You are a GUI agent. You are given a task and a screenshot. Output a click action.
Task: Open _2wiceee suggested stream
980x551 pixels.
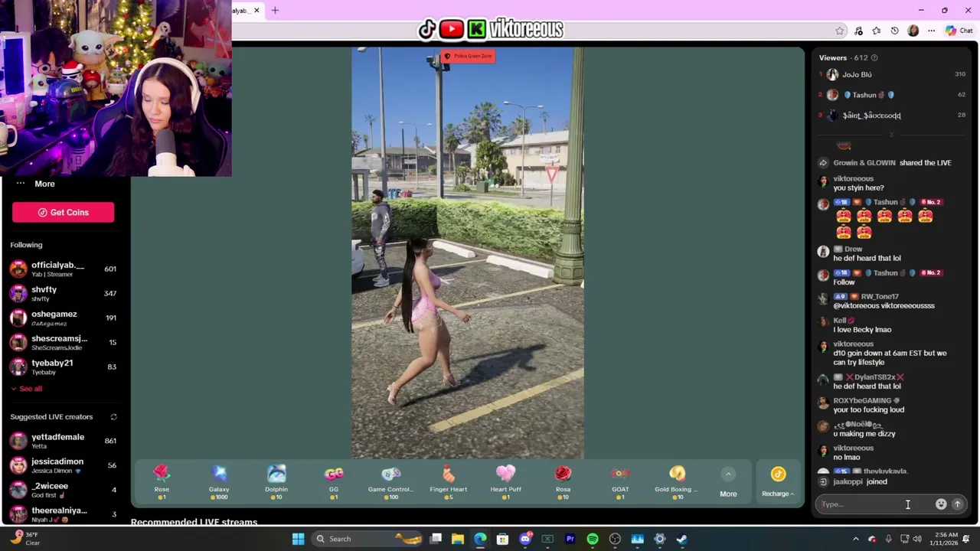tap(63, 490)
